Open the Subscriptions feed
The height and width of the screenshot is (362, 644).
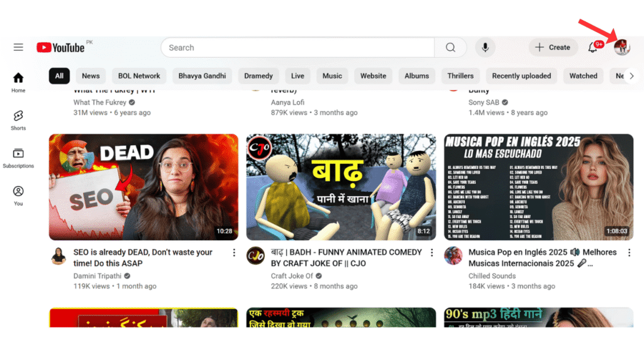(18, 157)
